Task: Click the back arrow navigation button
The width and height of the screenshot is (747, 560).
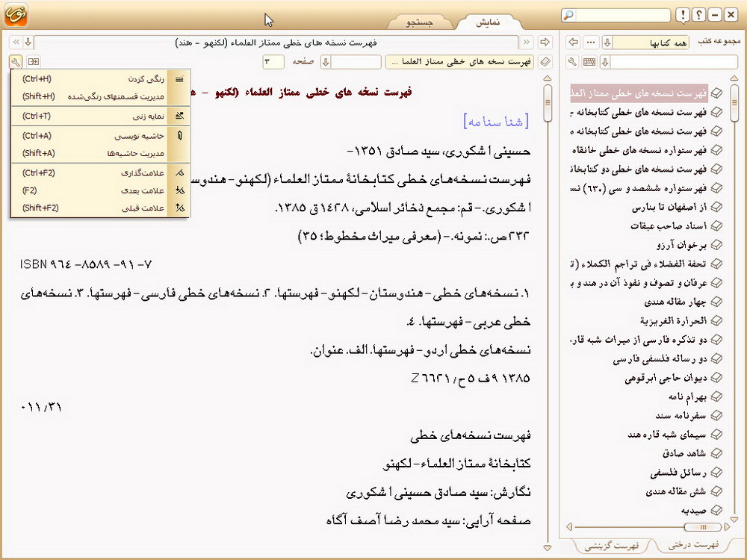Action: [573, 43]
